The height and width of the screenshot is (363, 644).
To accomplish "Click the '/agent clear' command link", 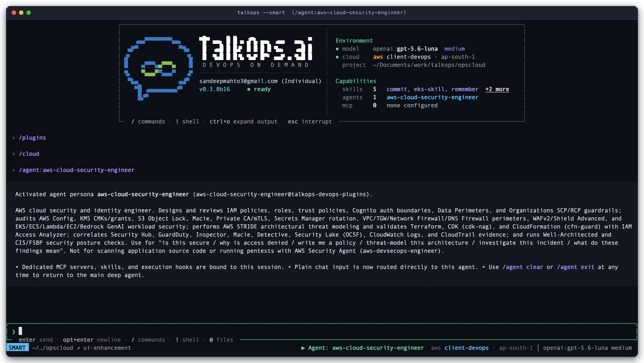I will pos(523,267).
